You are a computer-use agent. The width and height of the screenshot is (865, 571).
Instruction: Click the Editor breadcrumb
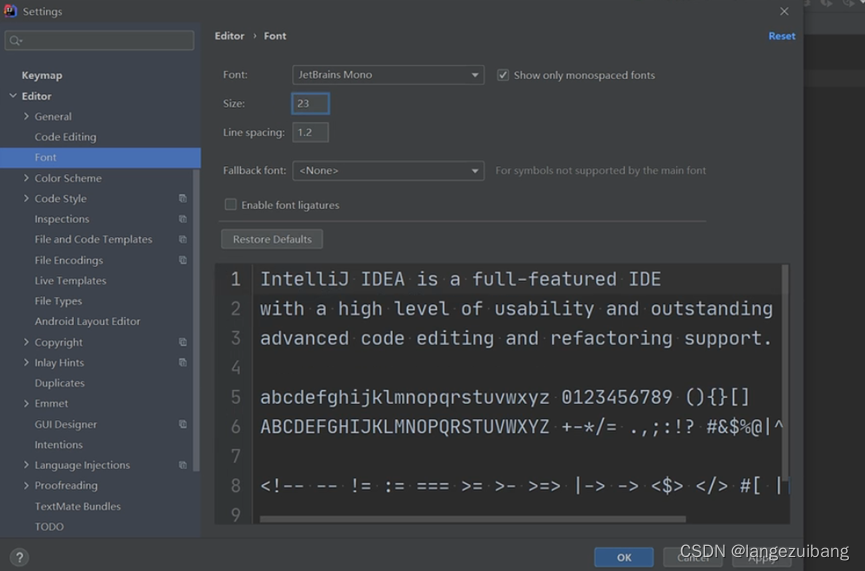229,36
